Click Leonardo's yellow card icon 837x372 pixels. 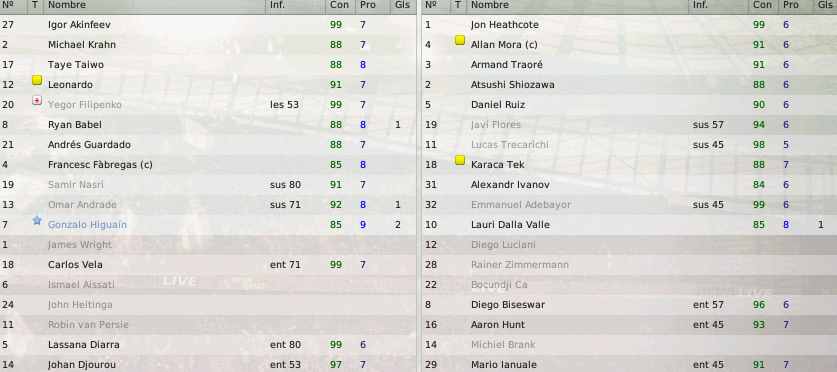coord(37,81)
